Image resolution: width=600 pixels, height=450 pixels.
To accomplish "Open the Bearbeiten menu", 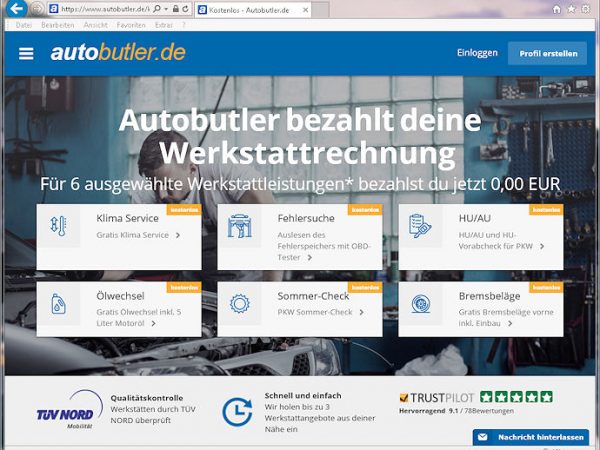I will click(58, 25).
